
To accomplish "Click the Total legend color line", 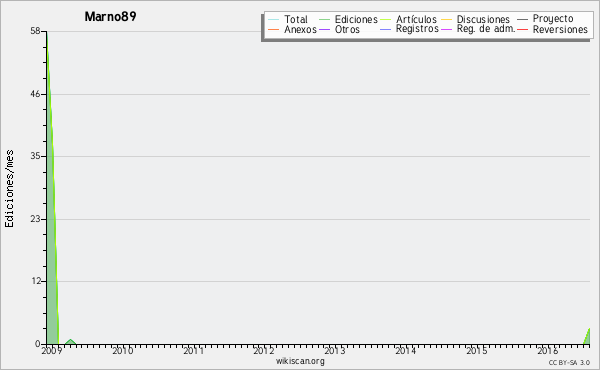I will [274, 20].
